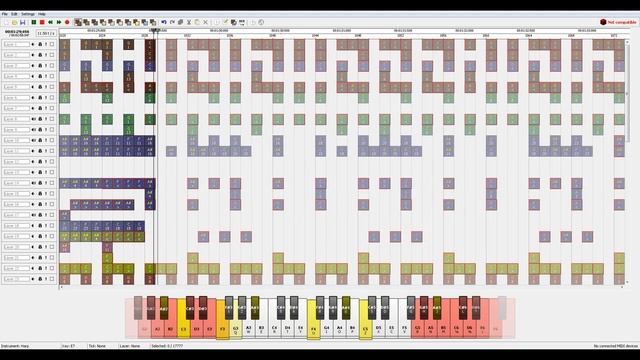The width and height of the screenshot is (640, 360).
Task: Solo Layer 8 using its exclamation icon
Action: (46, 119)
